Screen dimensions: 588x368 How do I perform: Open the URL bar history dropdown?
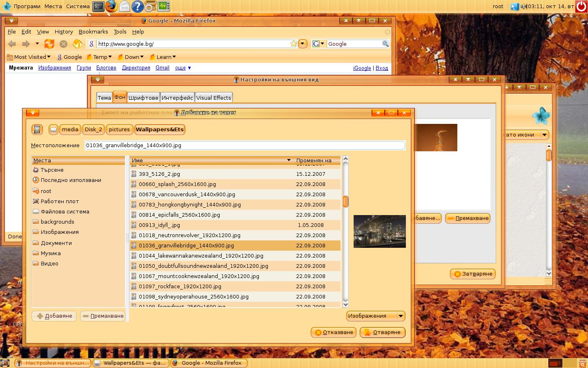(303, 44)
